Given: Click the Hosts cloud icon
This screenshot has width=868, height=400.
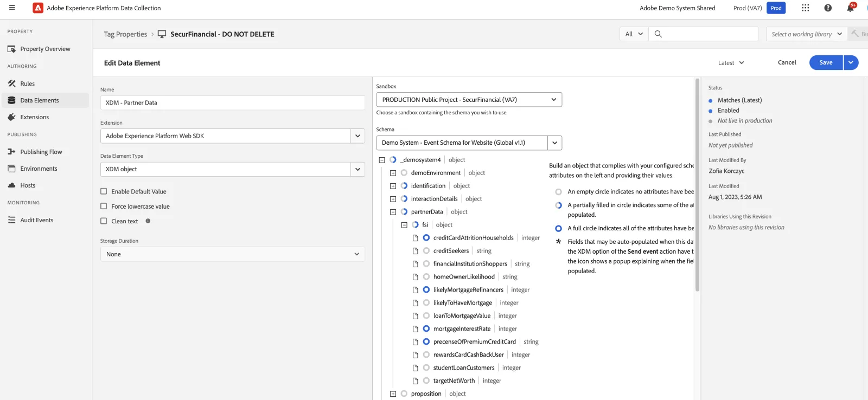Looking at the screenshot, I should click(x=11, y=185).
